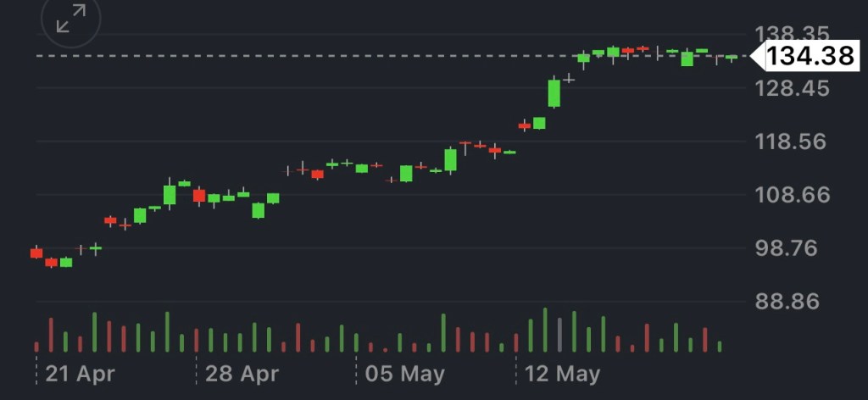Click the 05 May date label

click(399, 374)
